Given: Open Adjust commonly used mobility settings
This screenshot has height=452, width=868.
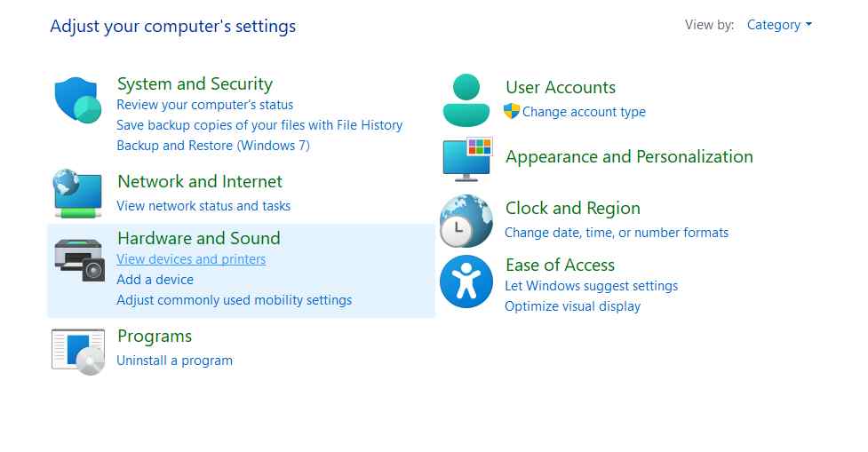Looking at the screenshot, I should [x=235, y=300].
